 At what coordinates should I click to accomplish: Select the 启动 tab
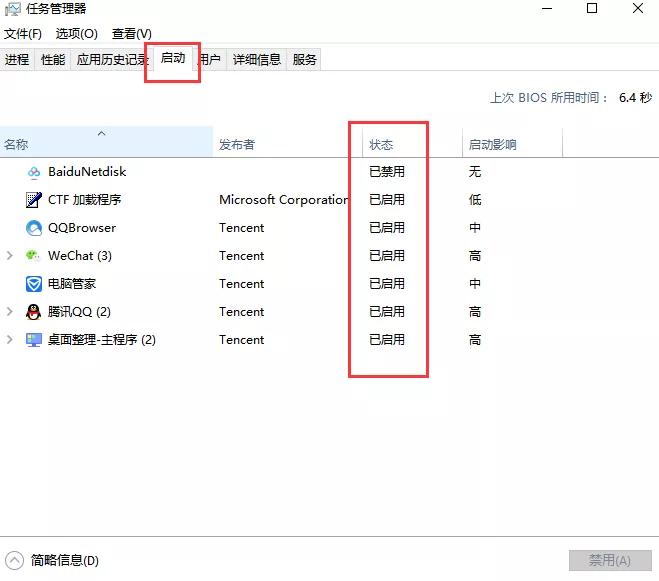pyautogui.click(x=173, y=58)
